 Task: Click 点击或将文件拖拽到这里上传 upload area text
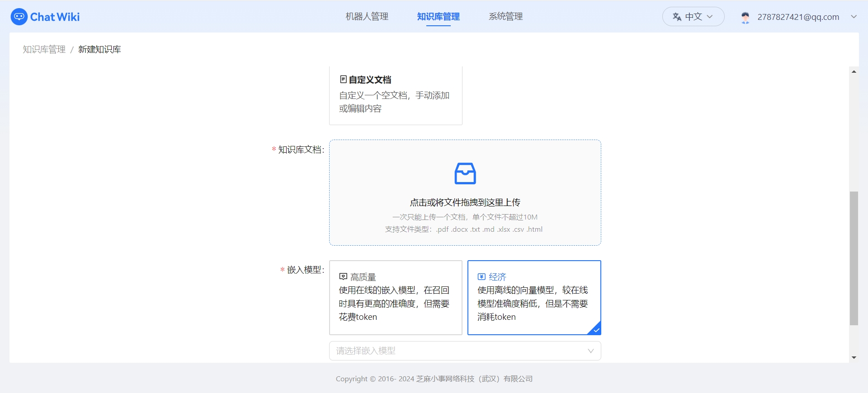[465, 202]
